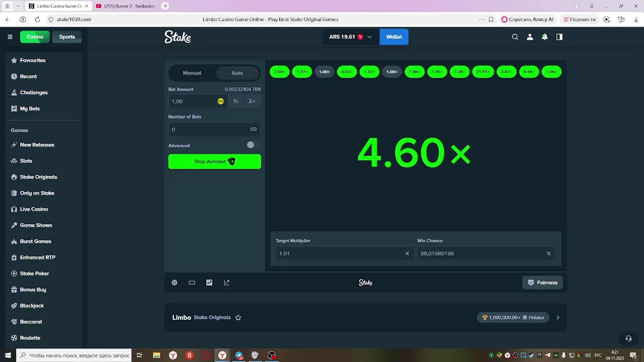Open the notifications bell icon

[544, 37]
